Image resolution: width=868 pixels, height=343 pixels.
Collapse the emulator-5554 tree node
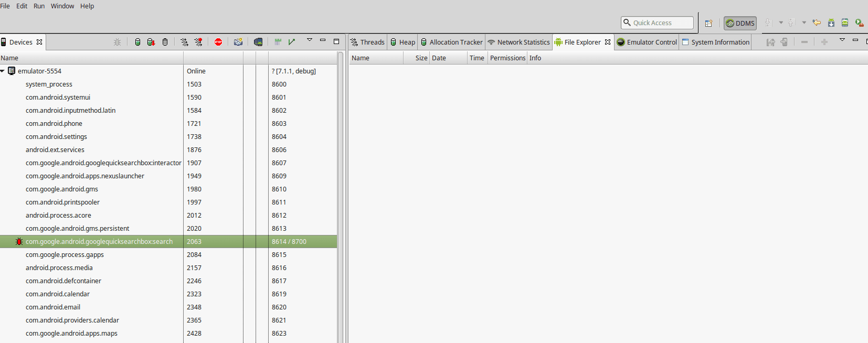3,71
